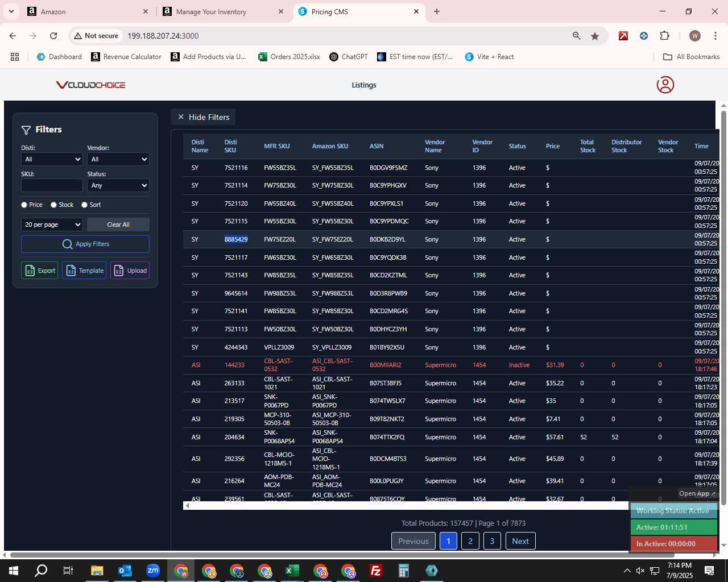Bookmark this page with the star icon
Viewport: 728px width, 582px height.
point(595,36)
